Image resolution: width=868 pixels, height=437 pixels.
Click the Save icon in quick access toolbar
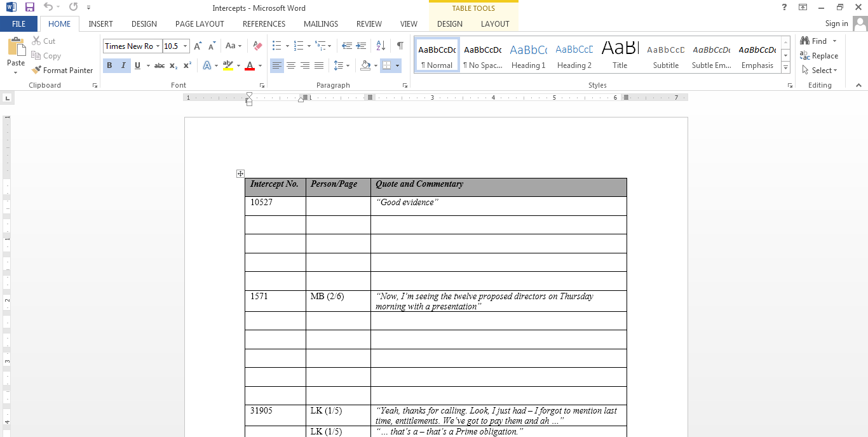pyautogui.click(x=29, y=8)
